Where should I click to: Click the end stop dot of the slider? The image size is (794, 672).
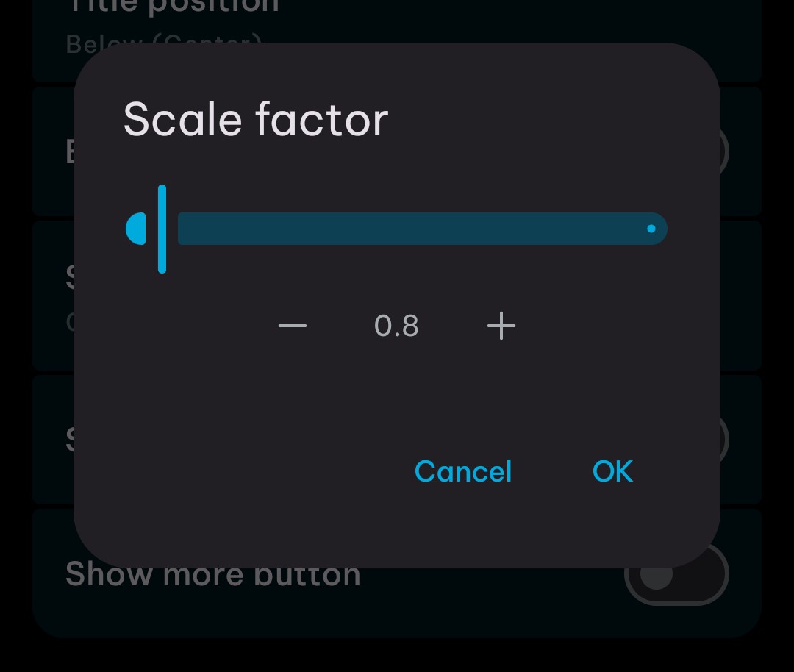[x=651, y=229]
